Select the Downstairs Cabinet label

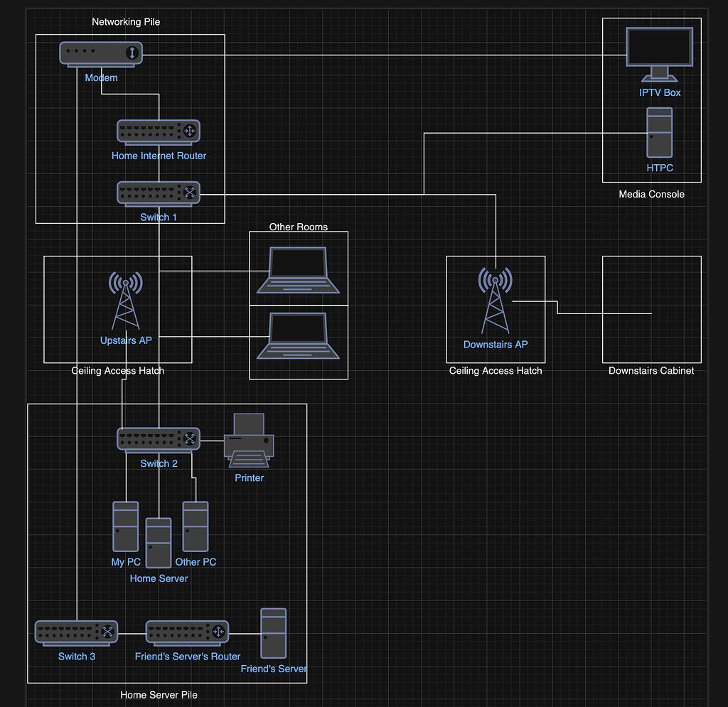[651, 371]
